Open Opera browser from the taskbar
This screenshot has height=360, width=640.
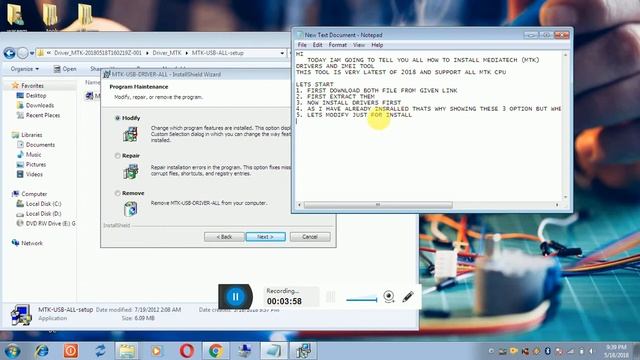tap(187, 351)
